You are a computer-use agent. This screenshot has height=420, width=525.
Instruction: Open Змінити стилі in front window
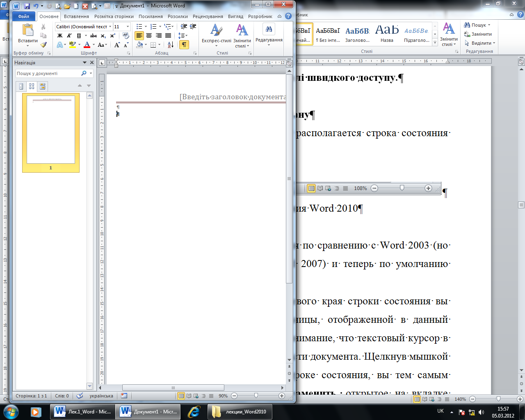pyautogui.click(x=242, y=36)
